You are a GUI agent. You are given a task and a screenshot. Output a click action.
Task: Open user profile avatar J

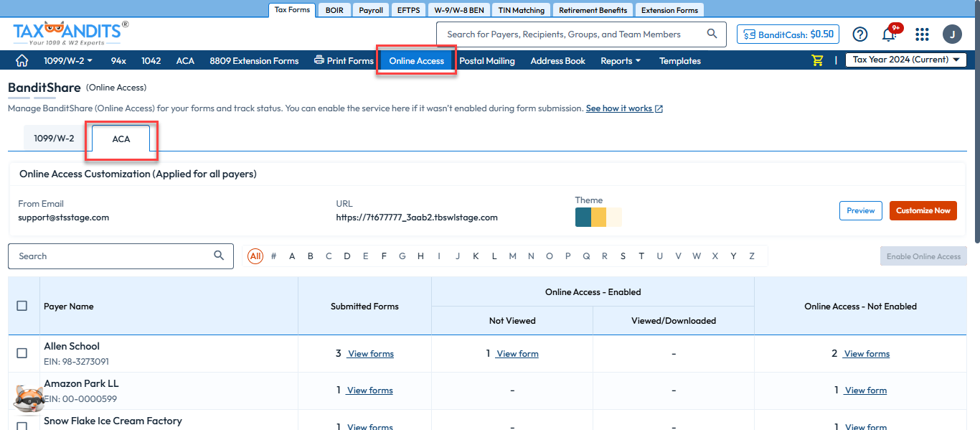coord(952,34)
